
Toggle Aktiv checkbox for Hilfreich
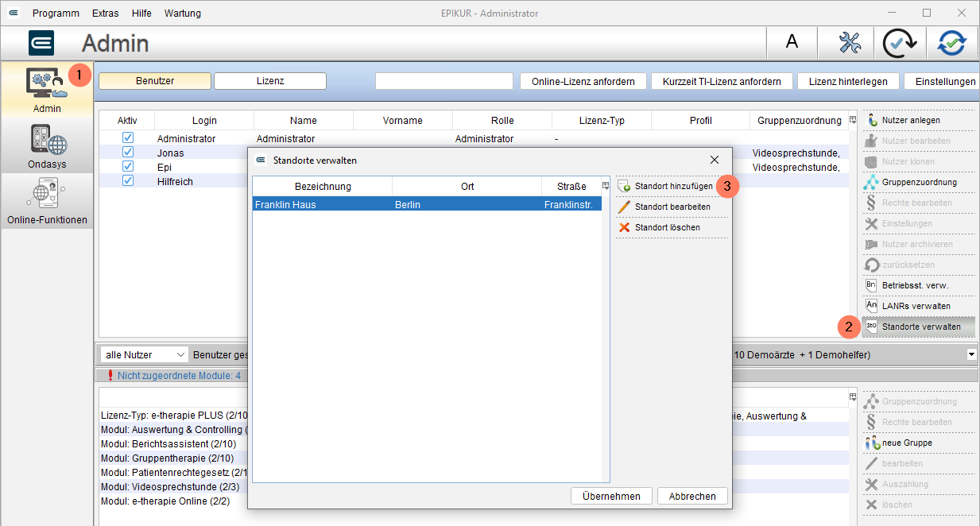[x=127, y=181]
